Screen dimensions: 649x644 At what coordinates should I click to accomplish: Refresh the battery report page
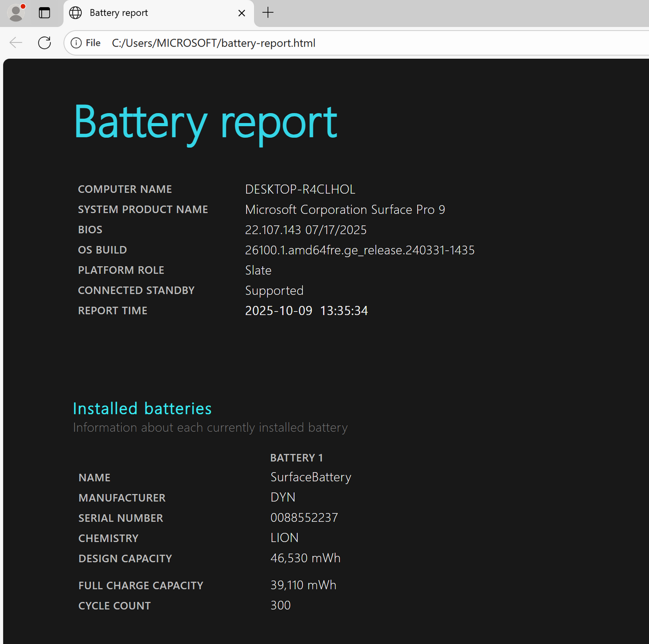point(44,43)
